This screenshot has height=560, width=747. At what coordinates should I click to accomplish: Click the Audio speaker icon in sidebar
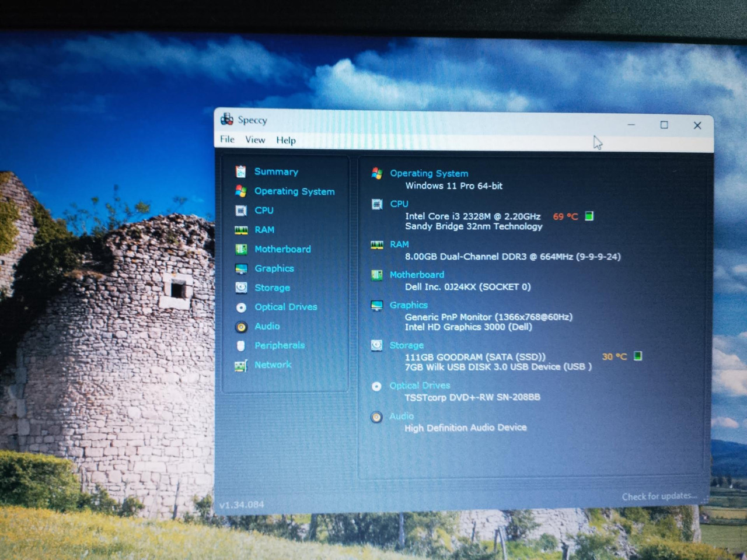[241, 327]
